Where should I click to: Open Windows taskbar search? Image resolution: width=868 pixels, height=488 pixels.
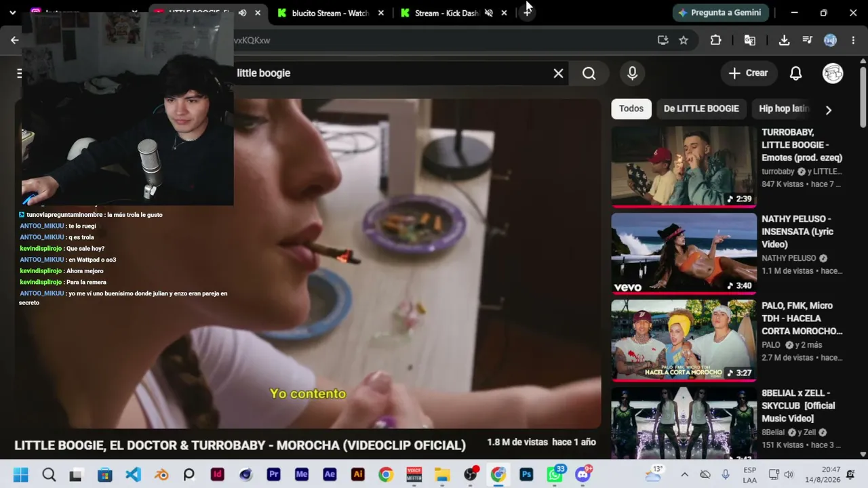(49, 474)
